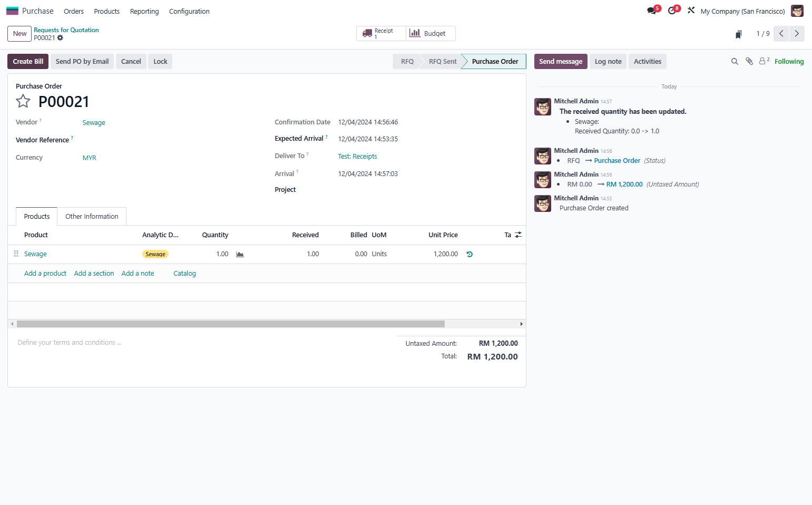Screen dimensions: 812x505
Task: Click the Send message button
Action: (x=561, y=61)
